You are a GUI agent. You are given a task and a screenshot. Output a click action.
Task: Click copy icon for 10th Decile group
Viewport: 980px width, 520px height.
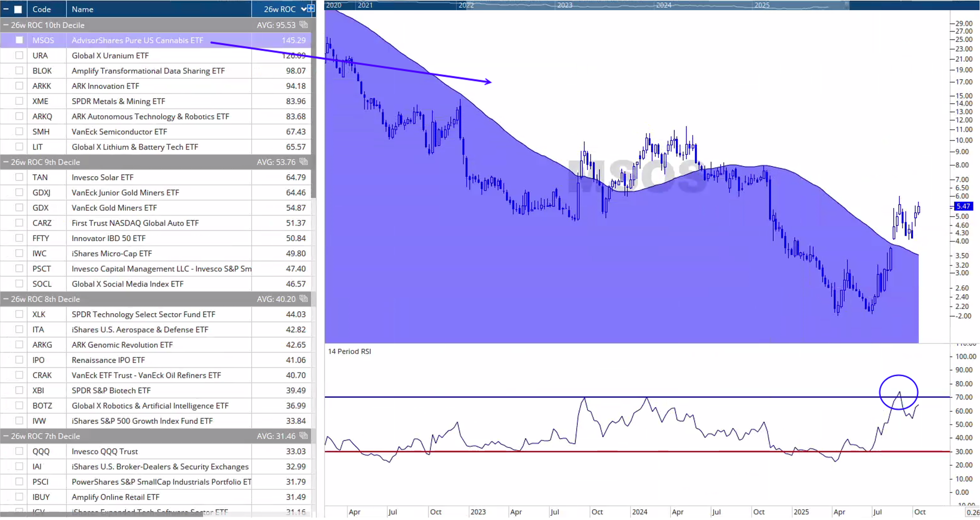pyautogui.click(x=304, y=25)
